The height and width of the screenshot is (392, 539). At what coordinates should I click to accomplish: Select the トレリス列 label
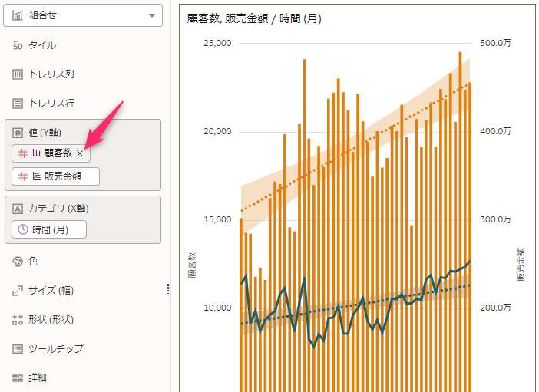point(51,74)
